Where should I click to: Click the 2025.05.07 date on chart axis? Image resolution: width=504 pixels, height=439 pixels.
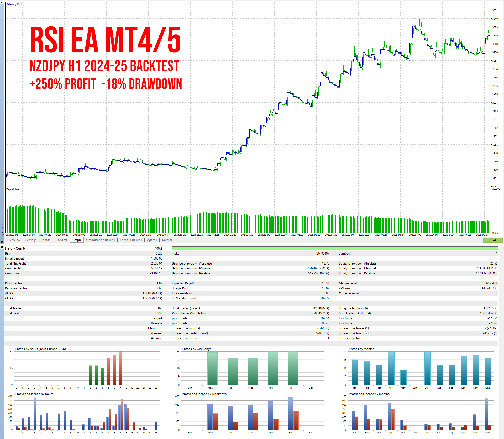(482, 235)
